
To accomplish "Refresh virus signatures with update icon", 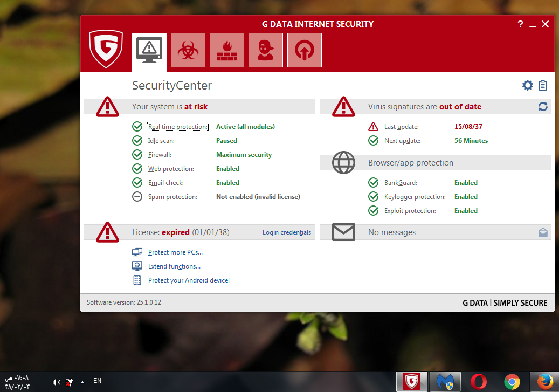I will coord(543,107).
